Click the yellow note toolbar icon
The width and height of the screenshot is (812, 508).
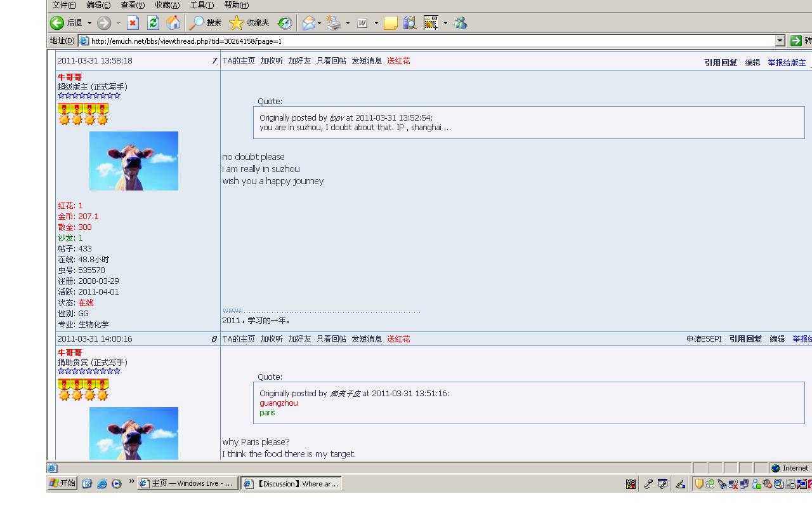(391, 23)
